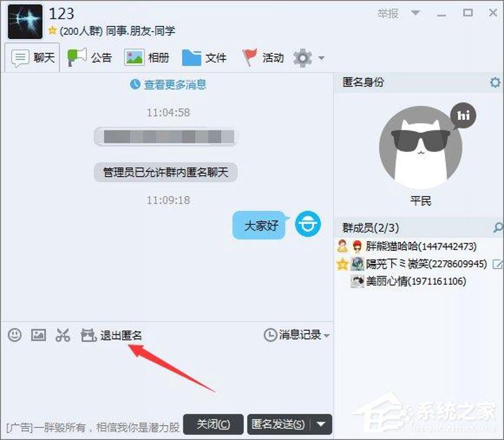
Task: Click the message input text area
Action: pyautogui.click(x=167, y=378)
